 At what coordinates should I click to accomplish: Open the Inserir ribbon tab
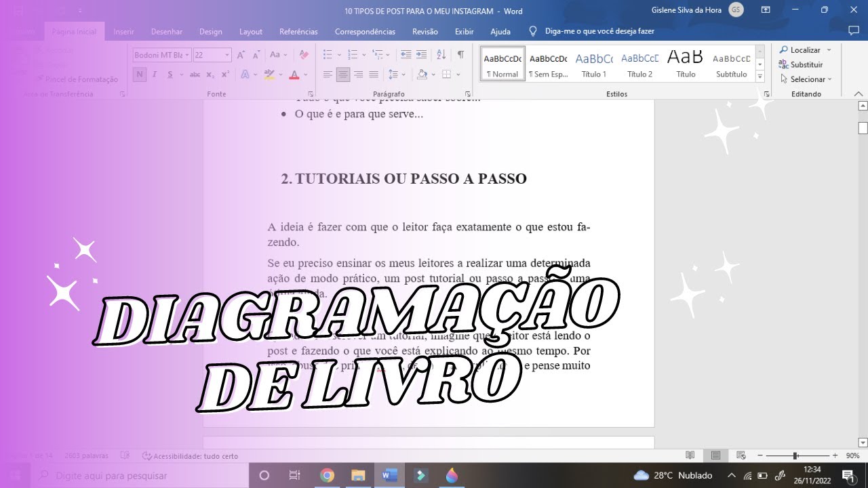click(123, 32)
